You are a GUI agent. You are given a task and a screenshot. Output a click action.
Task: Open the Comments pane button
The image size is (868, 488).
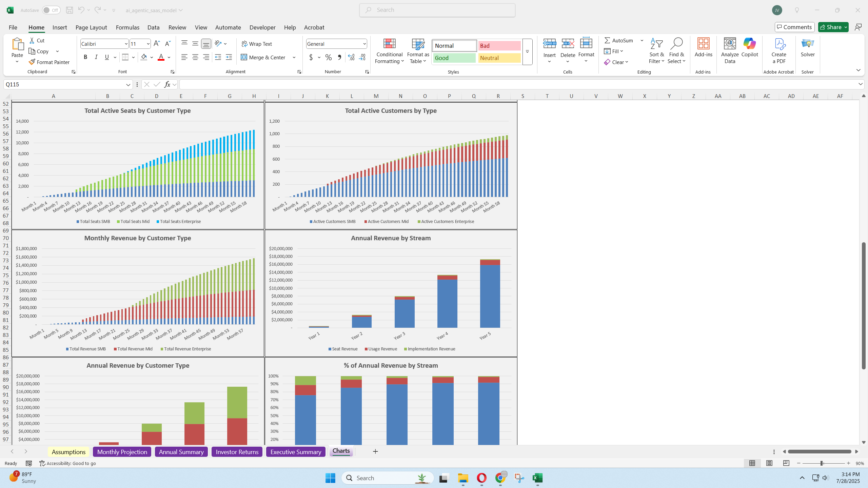(794, 27)
